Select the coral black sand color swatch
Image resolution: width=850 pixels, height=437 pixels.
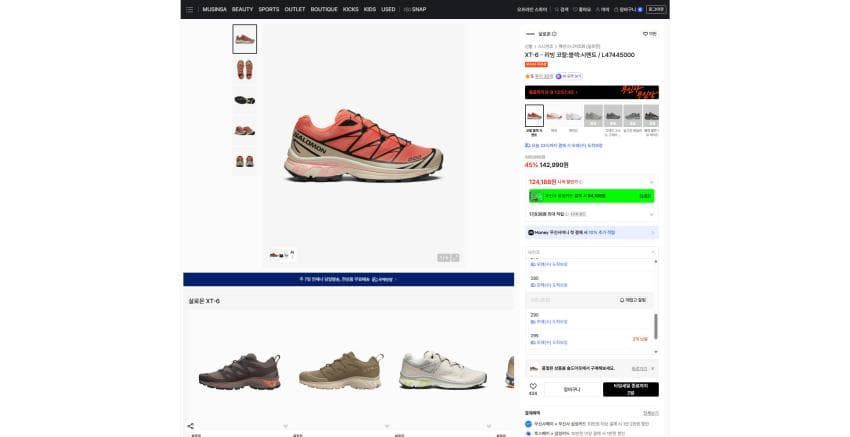tap(535, 116)
